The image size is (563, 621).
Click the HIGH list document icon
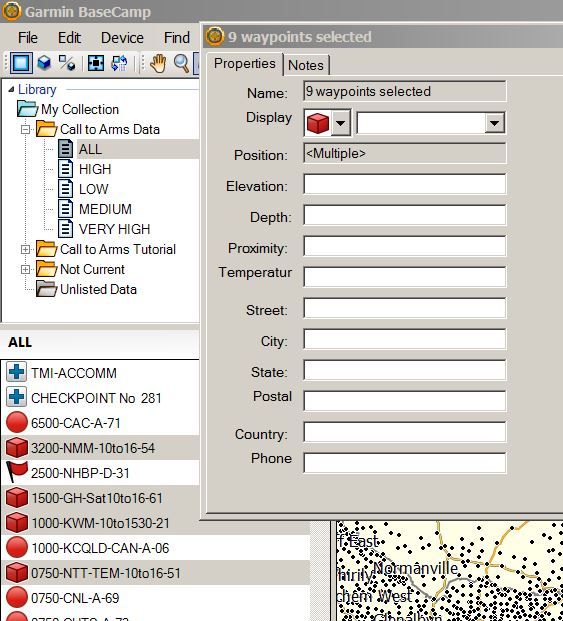66,169
